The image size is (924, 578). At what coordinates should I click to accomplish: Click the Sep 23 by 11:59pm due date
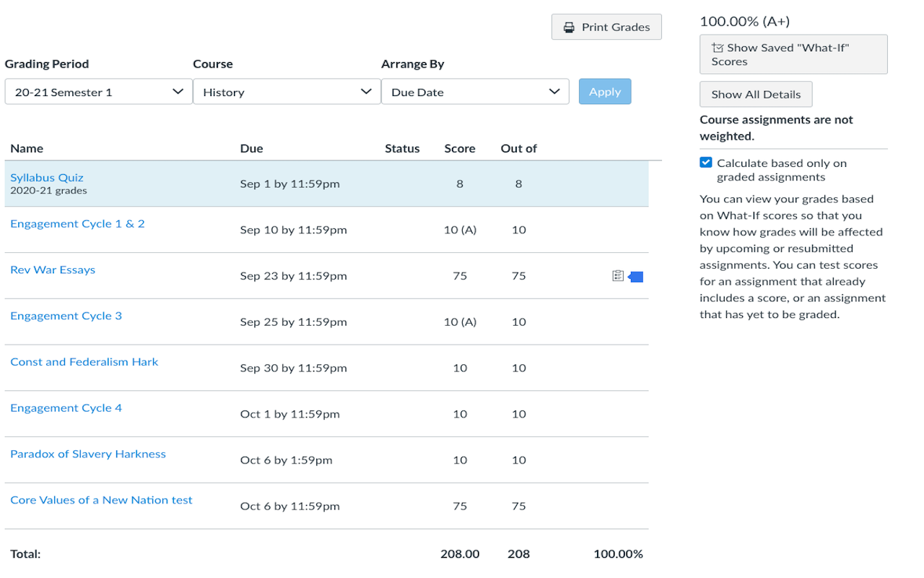293,276
